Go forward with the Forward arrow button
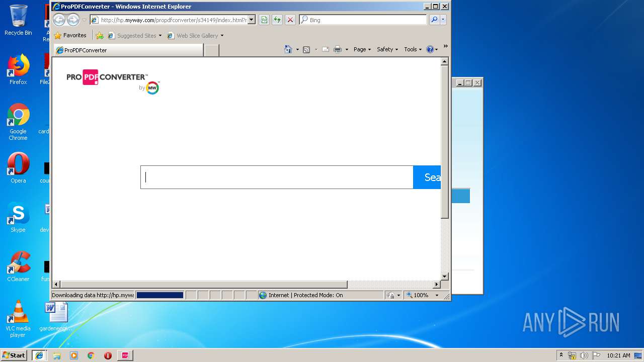This screenshot has width=644, height=362. coord(73,20)
